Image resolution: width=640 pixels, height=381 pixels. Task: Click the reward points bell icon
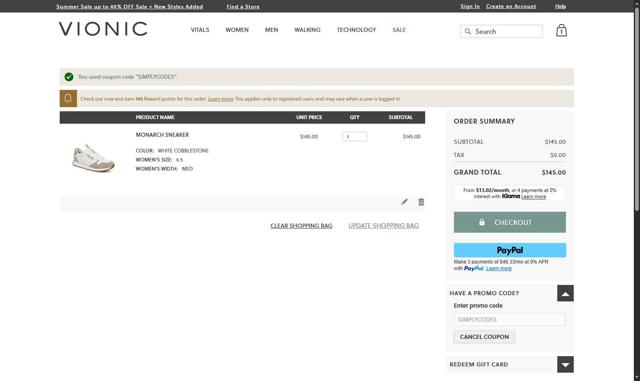tap(68, 98)
